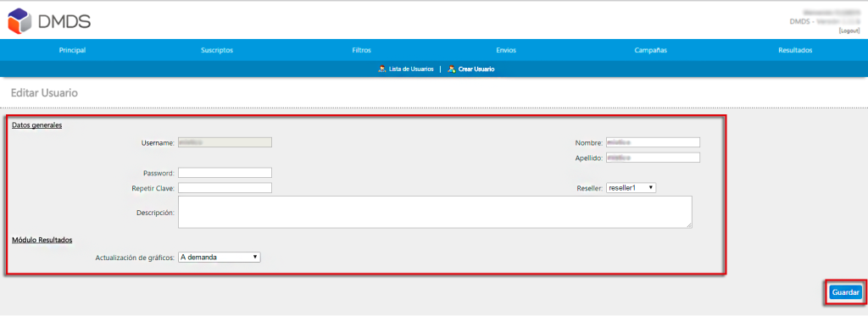Open the Suscriptos menu
Screen dimensions: 868x316
[x=217, y=50]
